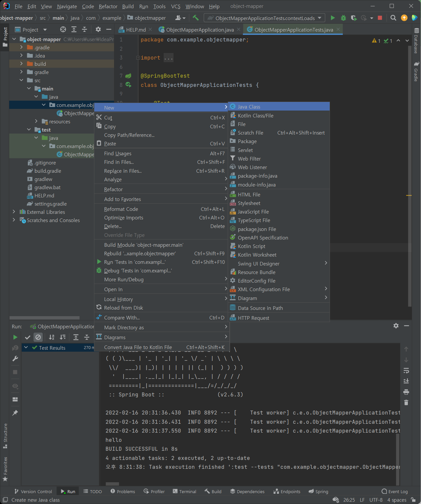
Task: Click the Spring tool window button
Action: click(318, 491)
